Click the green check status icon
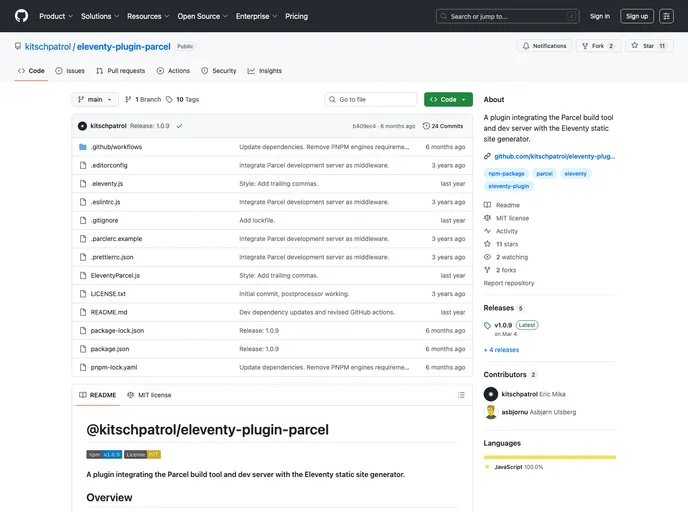688x512 pixels. coord(179,126)
